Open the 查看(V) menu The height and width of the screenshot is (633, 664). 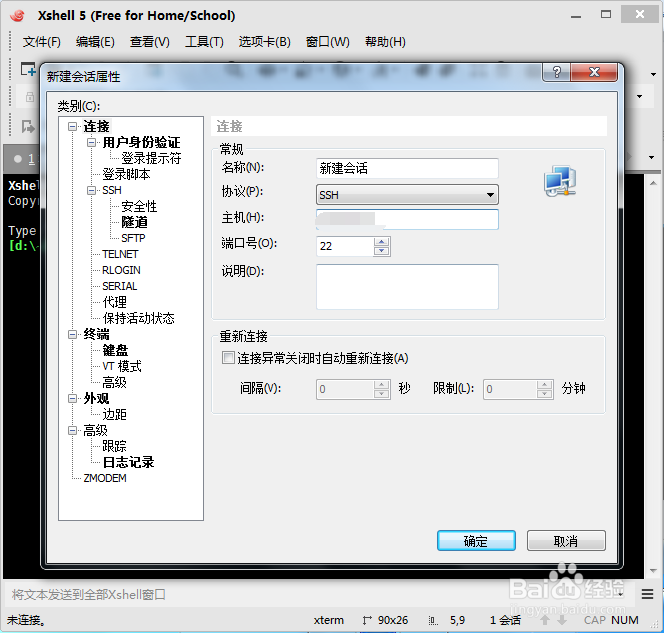click(x=149, y=42)
